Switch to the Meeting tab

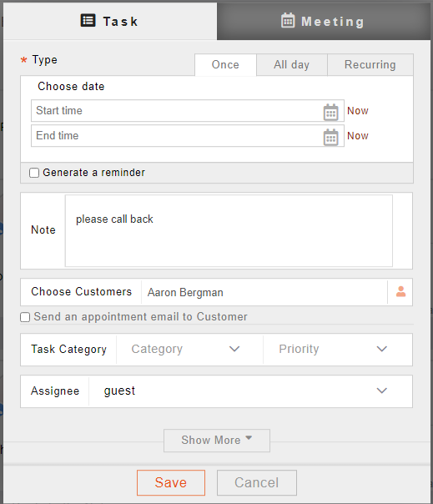[x=324, y=21]
